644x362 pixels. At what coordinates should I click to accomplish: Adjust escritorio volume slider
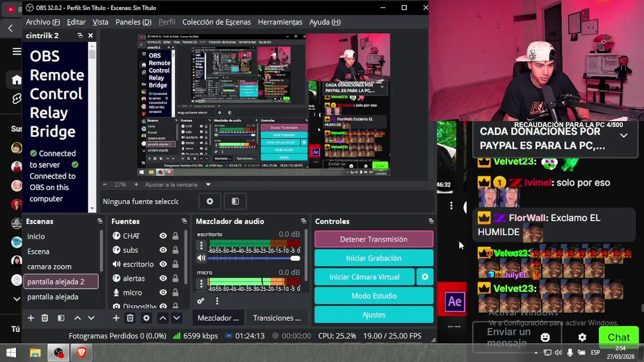[254, 258]
